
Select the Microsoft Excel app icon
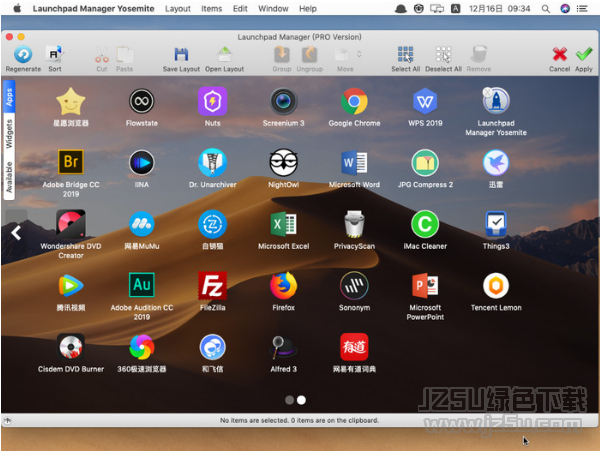[283, 224]
